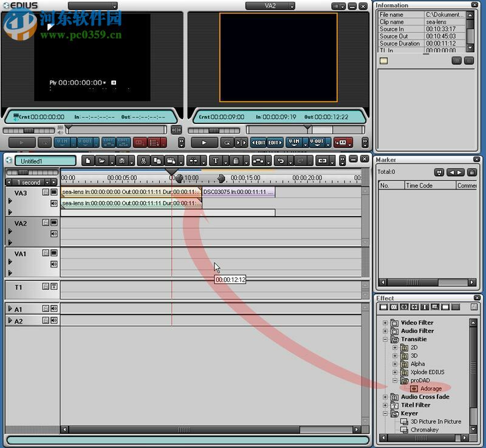Lock the Effect palette with lock icon
Image resolution: width=486 pixels, height=448 pixels.
click(x=474, y=307)
